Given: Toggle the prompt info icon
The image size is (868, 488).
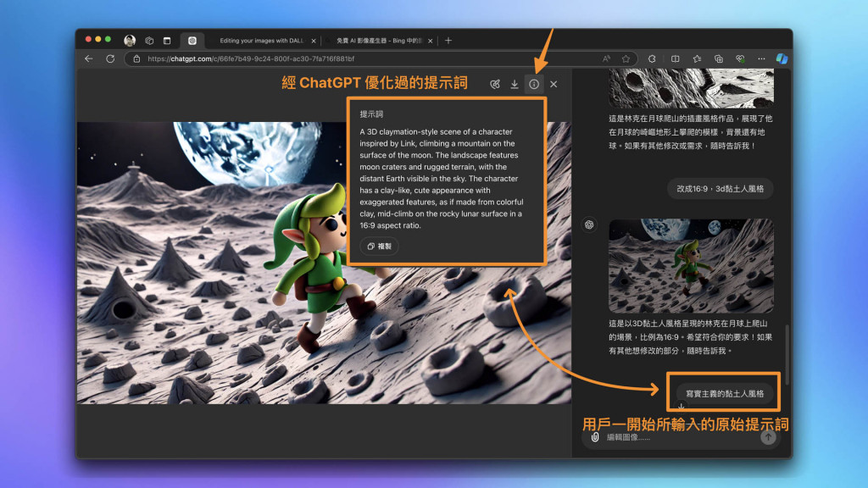Looking at the screenshot, I should [534, 84].
